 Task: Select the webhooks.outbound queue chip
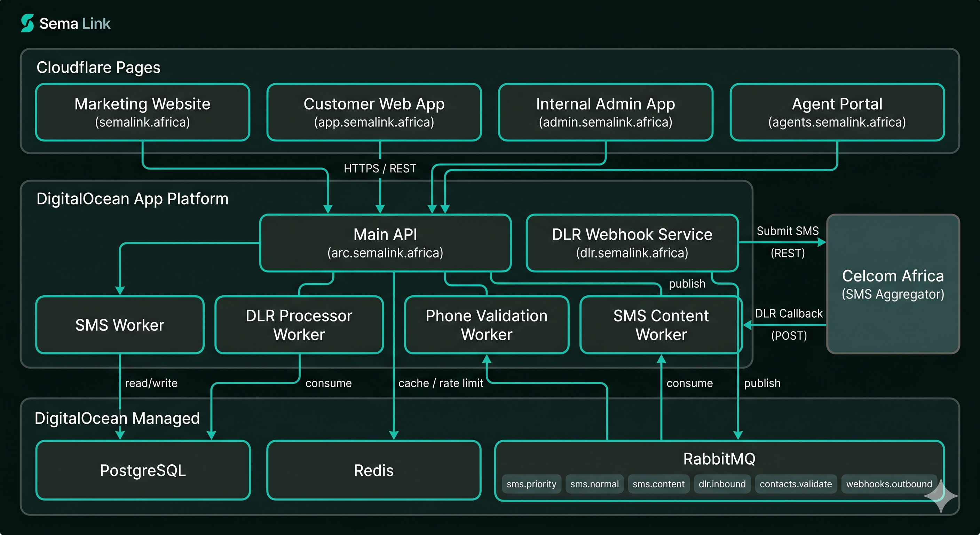point(889,484)
